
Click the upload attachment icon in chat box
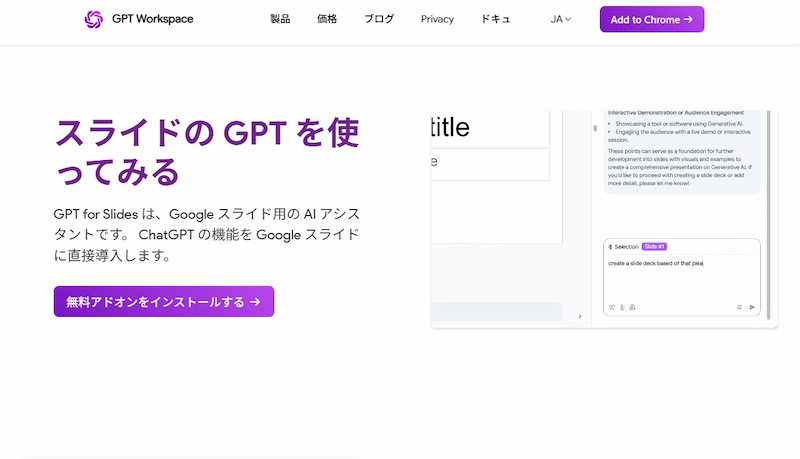coord(633,307)
